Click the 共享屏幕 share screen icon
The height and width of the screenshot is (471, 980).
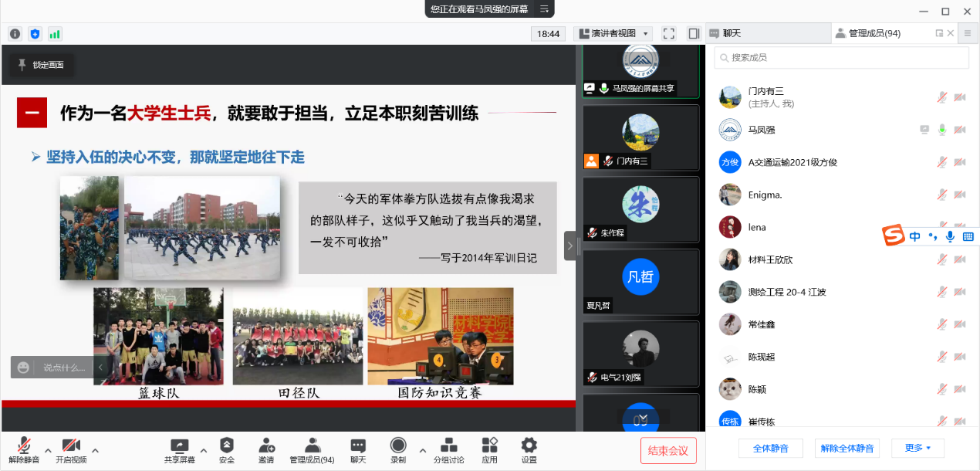(x=179, y=450)
